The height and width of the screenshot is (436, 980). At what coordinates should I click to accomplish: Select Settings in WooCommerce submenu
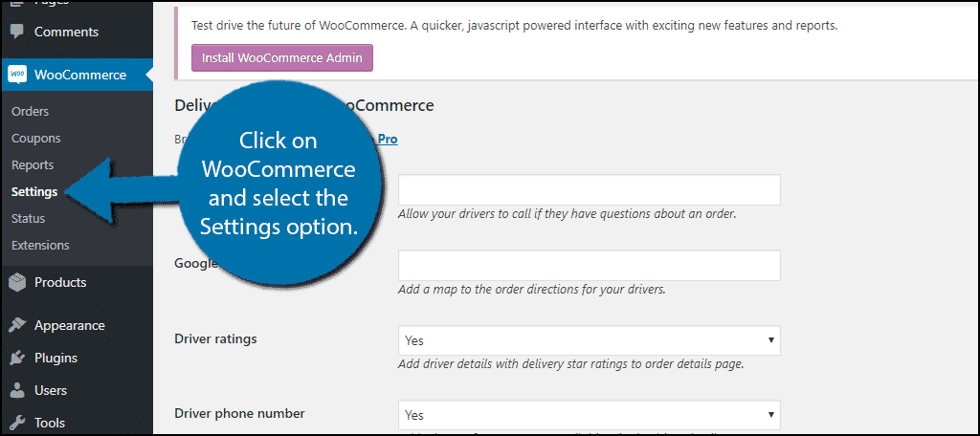34,192
